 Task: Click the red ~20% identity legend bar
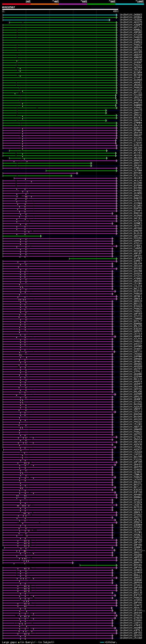(16, 4)
